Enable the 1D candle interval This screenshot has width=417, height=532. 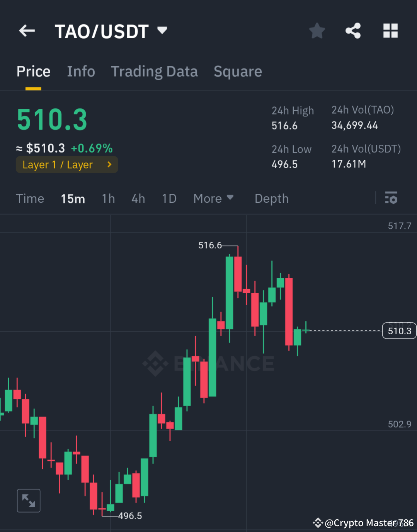(x=169, y=198)
